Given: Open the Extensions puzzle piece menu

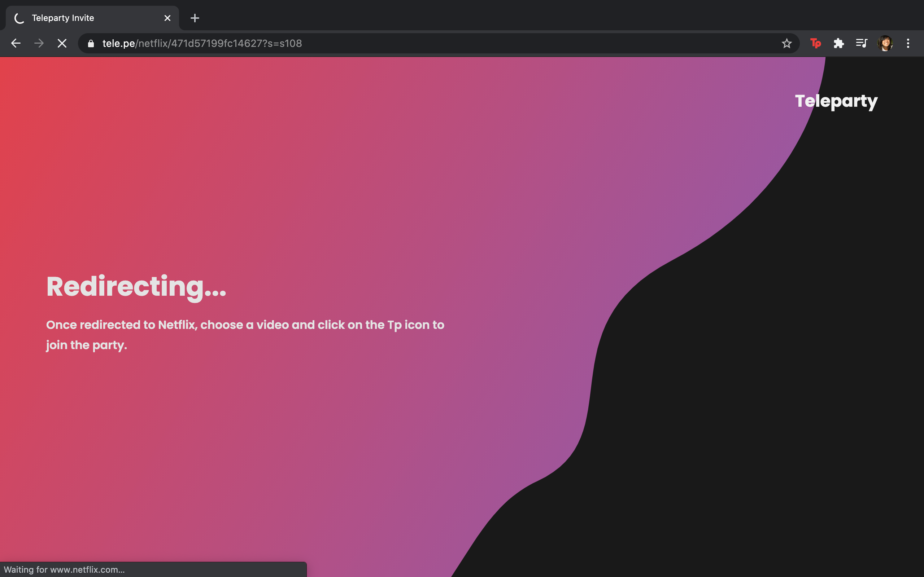Looking at the screenshot, I should click(838, 44).
